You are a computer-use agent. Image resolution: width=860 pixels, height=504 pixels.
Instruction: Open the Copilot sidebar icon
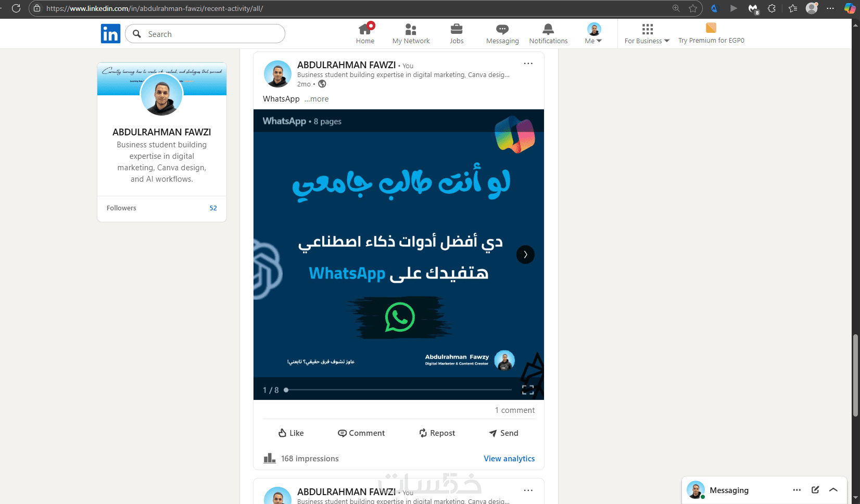[x=850, y=8]
